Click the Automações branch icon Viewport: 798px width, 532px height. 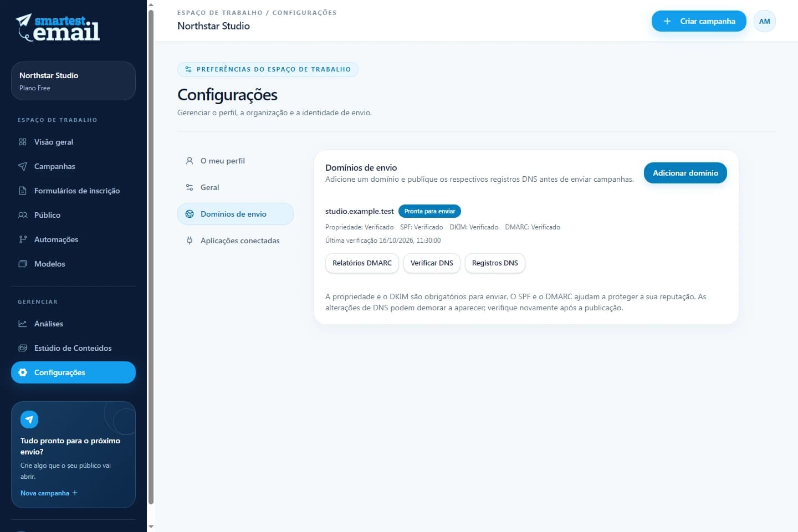(x=23, y=239)
